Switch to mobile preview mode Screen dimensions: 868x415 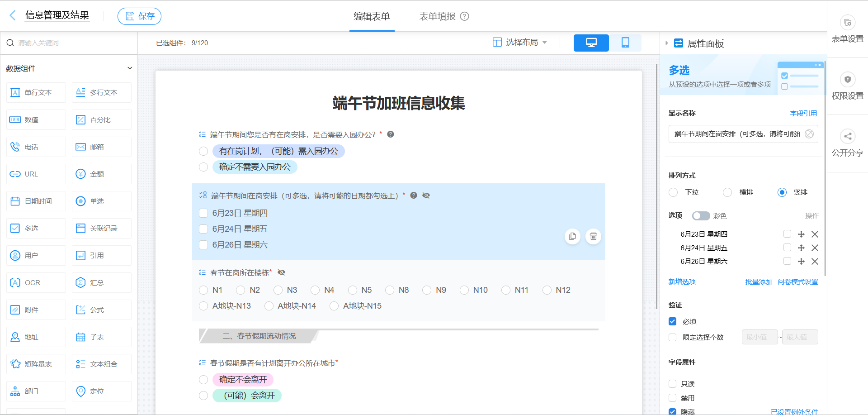tap(625, 43)
